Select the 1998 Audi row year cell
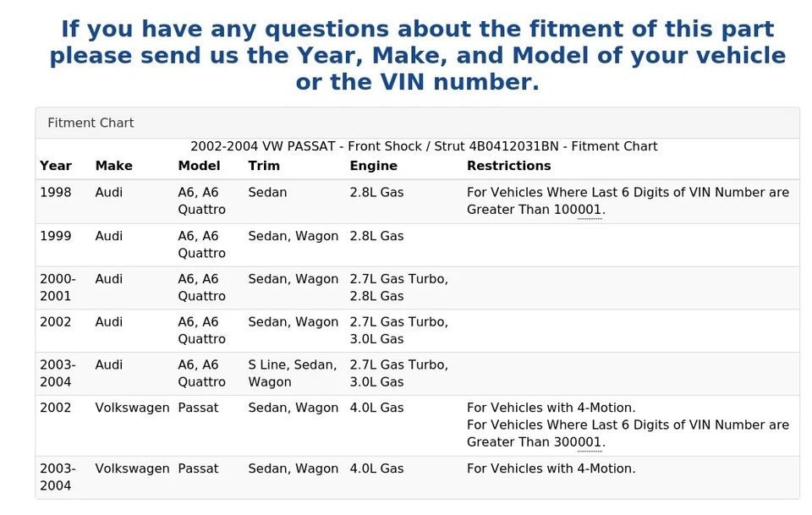812x515 pixels. 56,193
